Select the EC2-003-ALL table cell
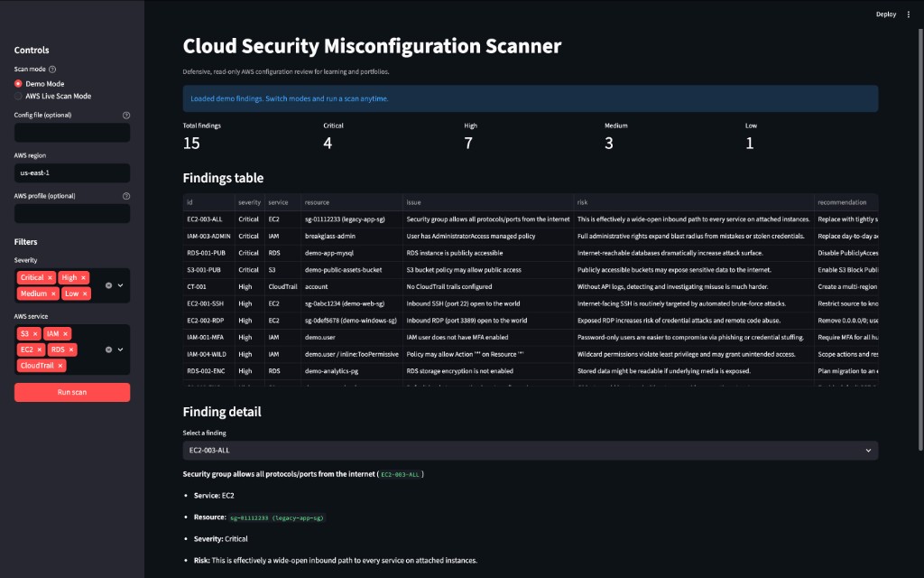This screenshot has height=578, width=924. click(208, 219)
